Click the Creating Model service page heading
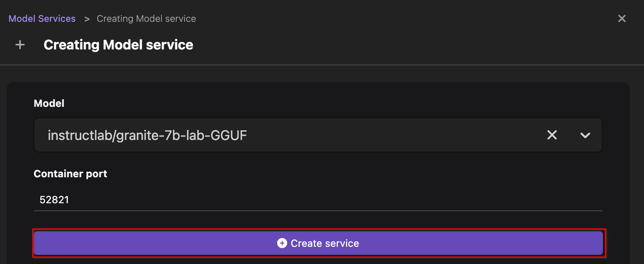This screenshot has width=644, height=264. pyautogui.click(x=118, y=45)
